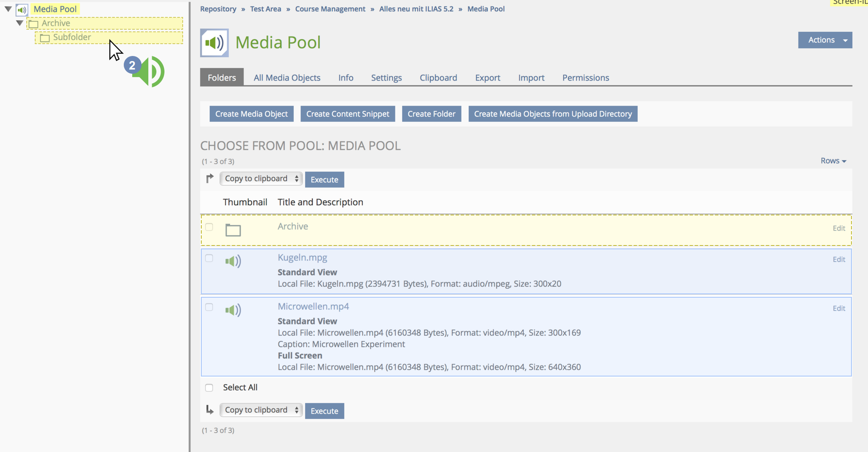
Task: Switch to the All Media Objects tab
Action: 287,78
